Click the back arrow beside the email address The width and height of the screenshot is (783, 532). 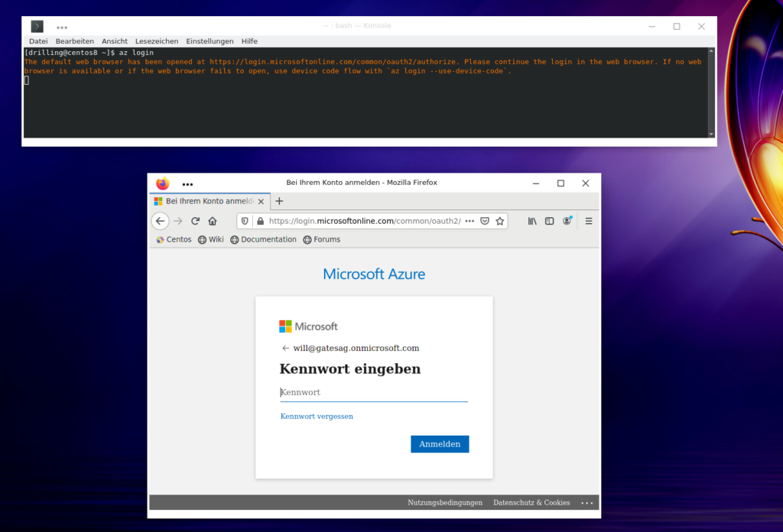pos(285,349)
